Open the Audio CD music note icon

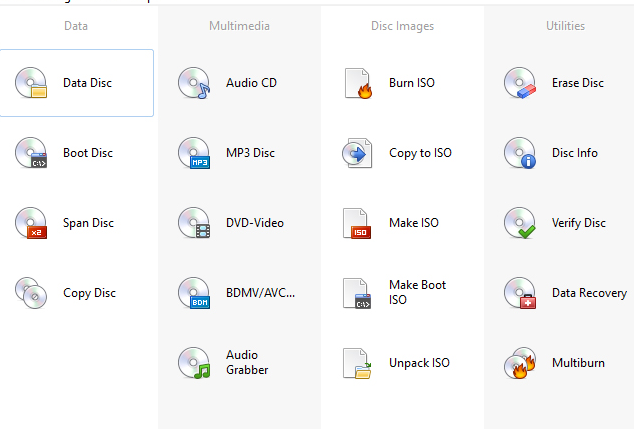pyautogui.click(x=194, y=83)
